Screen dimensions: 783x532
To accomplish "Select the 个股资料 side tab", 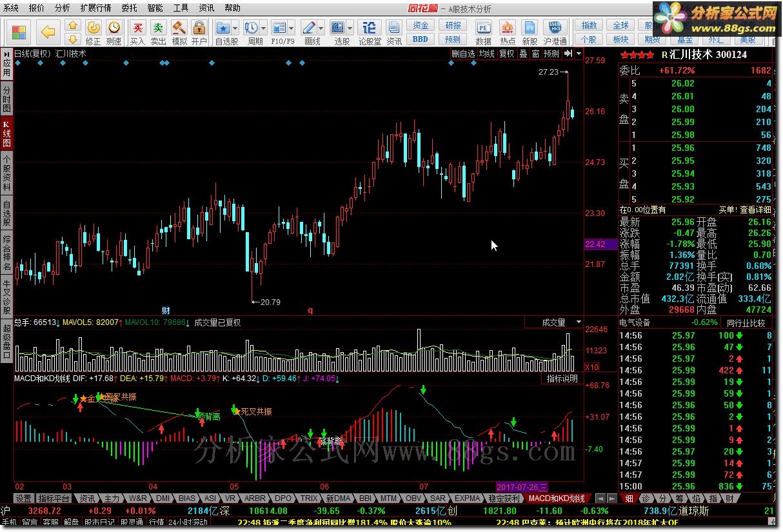I will point(6,172).
